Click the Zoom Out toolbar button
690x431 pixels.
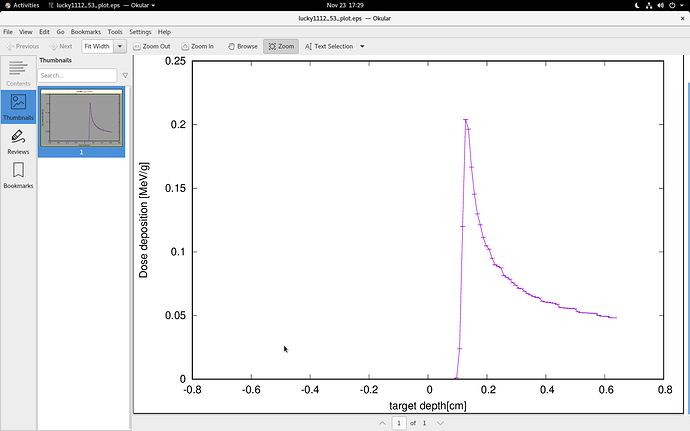tap(151, 46)
